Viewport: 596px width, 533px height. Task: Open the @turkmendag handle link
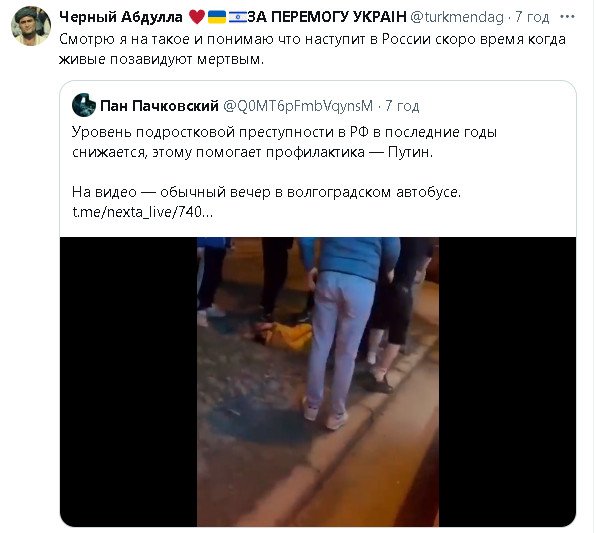pos(457,17)
